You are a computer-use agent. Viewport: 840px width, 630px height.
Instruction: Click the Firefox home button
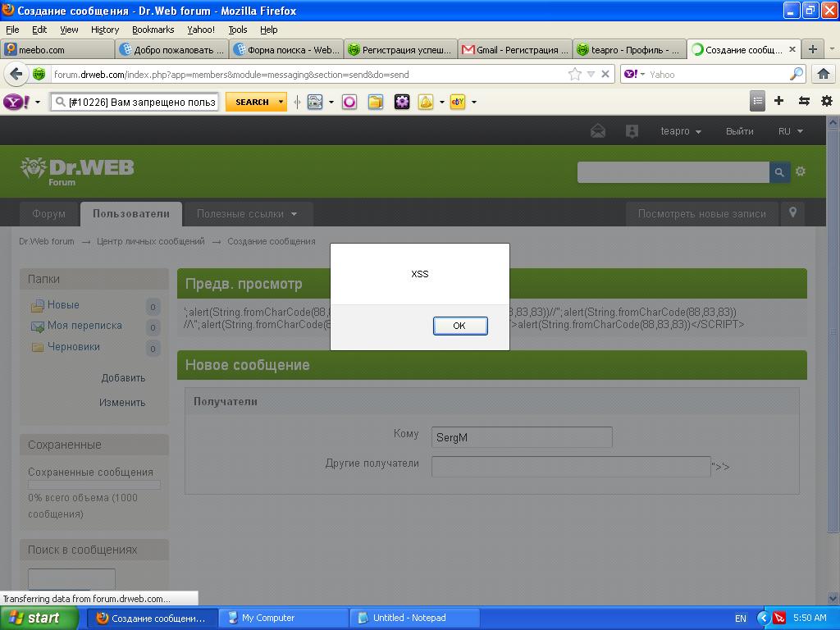(x=824, y=74)
